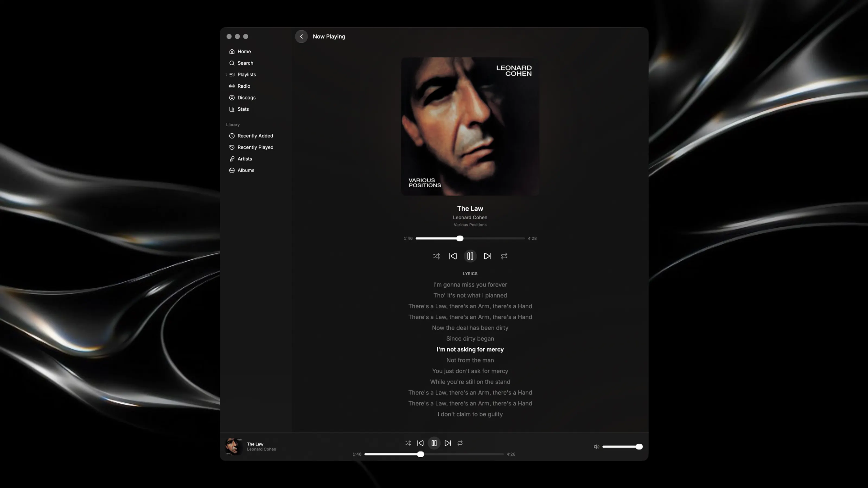Adjust the volume slider

coord(622,447)
